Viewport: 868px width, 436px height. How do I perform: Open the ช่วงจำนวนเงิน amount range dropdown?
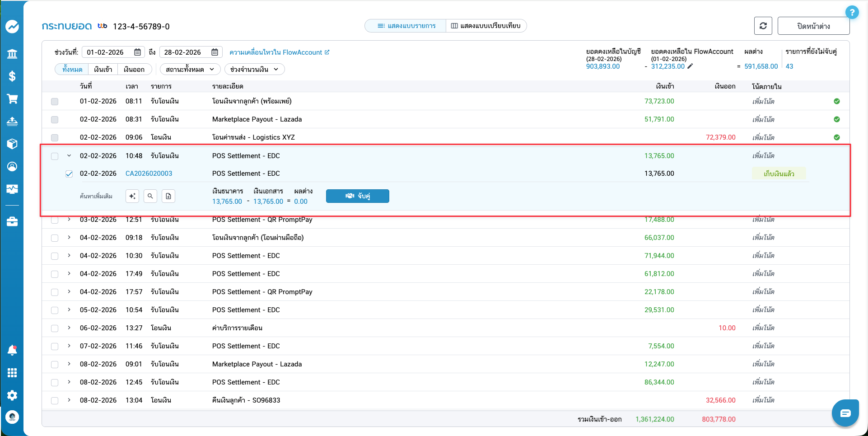254,70
